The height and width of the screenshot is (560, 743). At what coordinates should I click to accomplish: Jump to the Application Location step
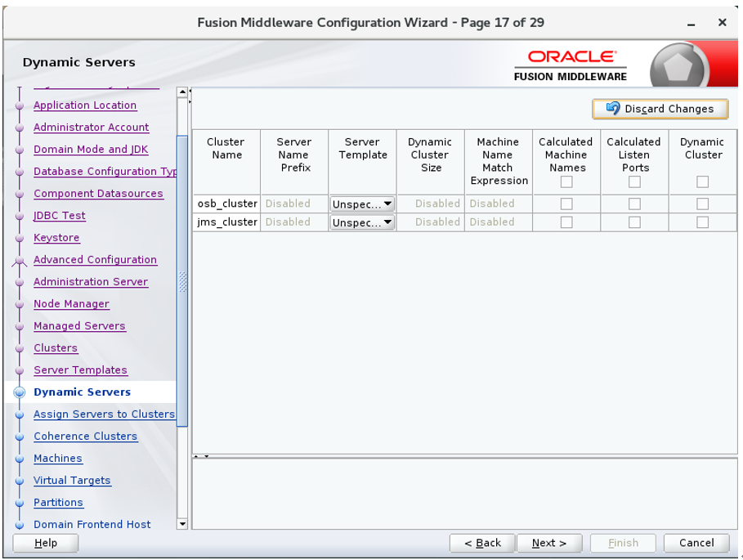85,105
